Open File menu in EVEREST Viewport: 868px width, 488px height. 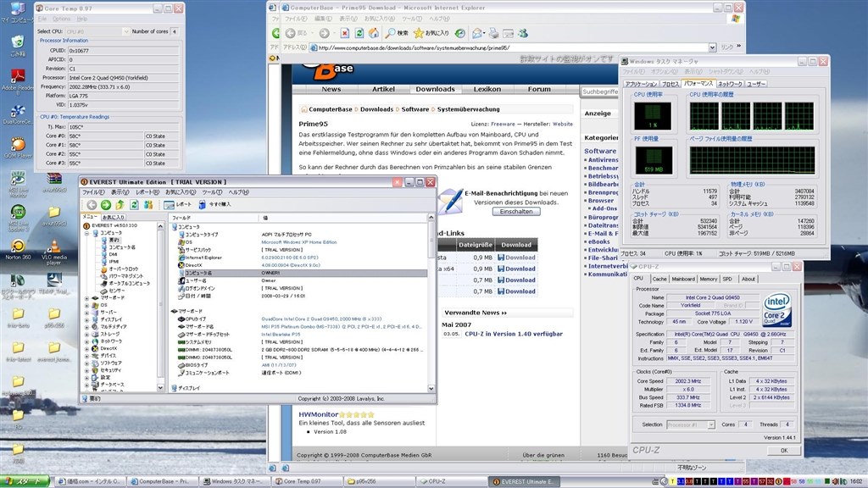[93, 192]
